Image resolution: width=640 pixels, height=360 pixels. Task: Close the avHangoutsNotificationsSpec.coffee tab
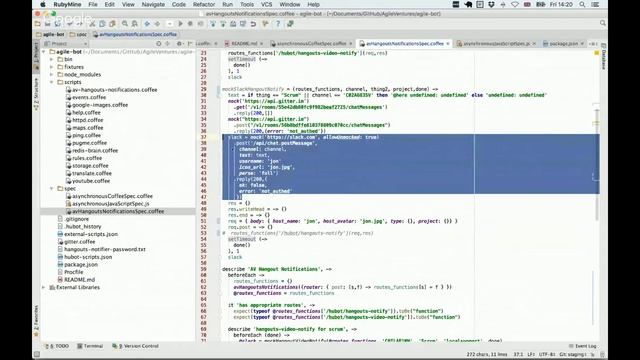pos(448,44)
